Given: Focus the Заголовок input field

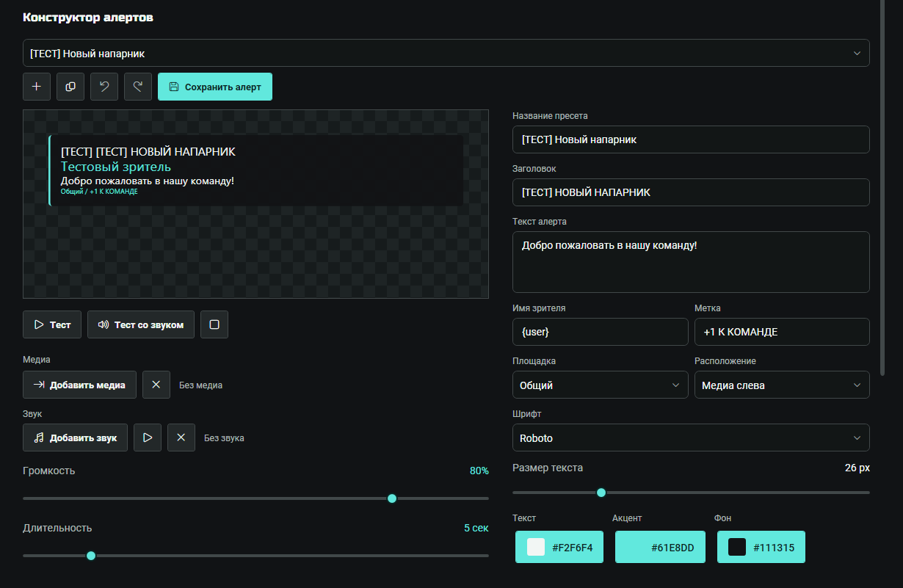Looking at the screenshot, I should (x=691, y=192).
